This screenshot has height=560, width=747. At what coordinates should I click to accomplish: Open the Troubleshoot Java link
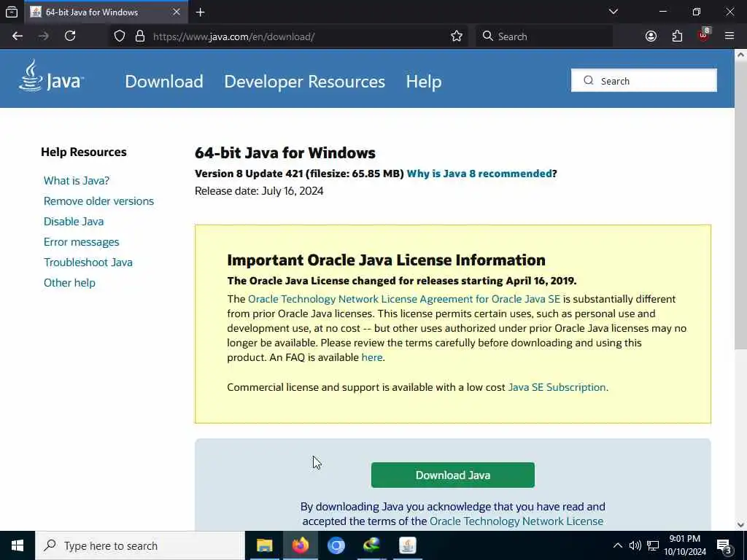point(88,262)
